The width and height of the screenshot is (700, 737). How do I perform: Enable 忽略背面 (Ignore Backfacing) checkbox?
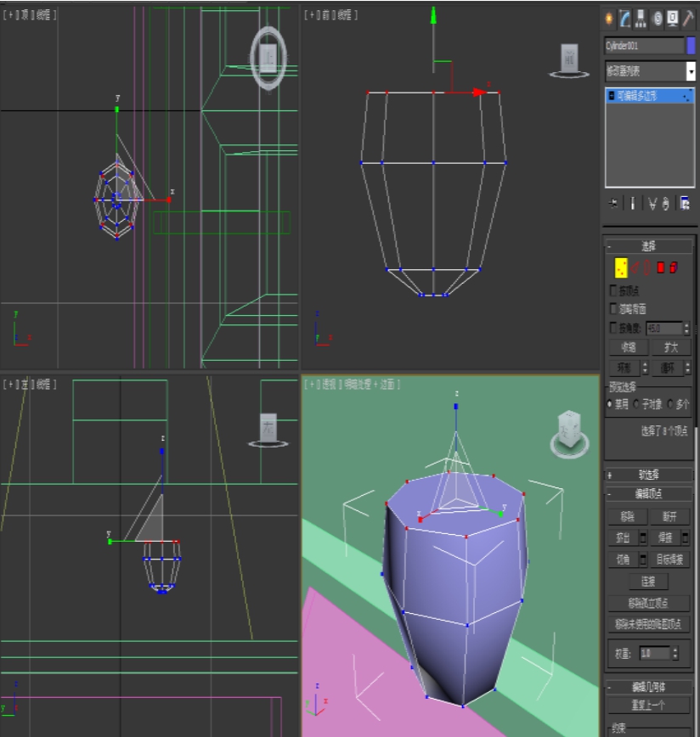tap(613, 308)
